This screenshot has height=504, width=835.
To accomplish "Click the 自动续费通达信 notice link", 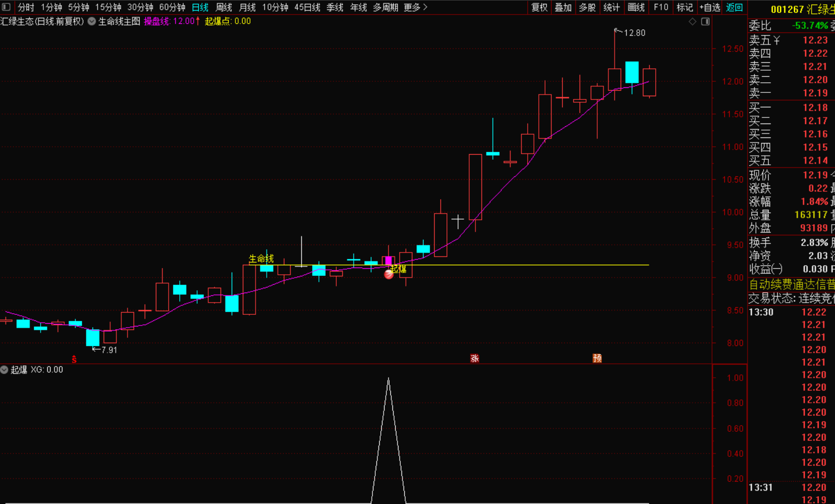I will point(790,284).
